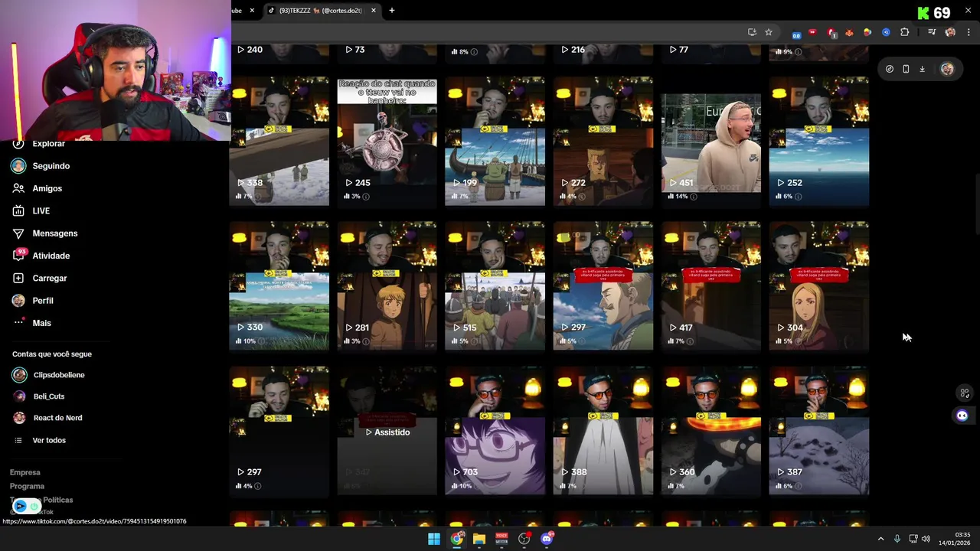Viewport: 980px width, 551px height.
Task: Click the install app icon in address bar
Action: tap(752, 32)
